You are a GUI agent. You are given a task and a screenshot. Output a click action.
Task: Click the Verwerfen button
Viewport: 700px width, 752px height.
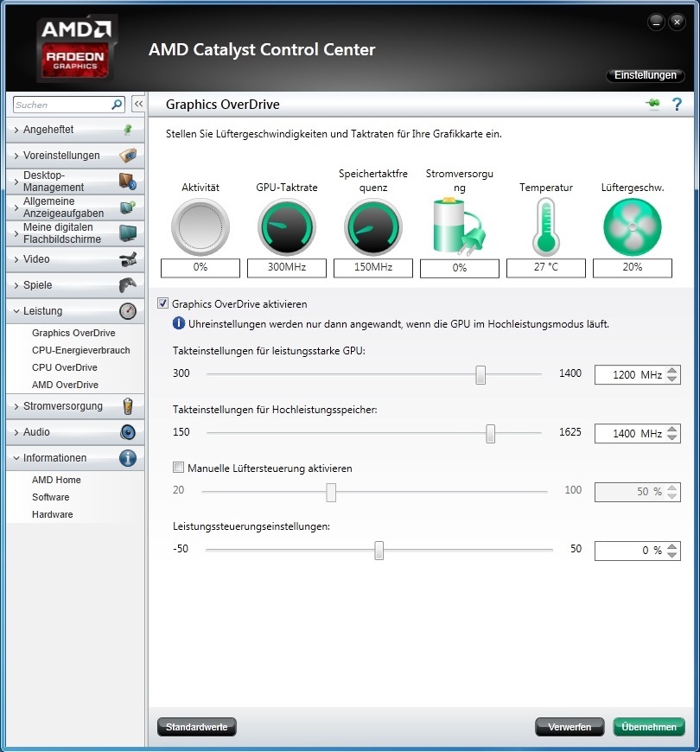570,727
